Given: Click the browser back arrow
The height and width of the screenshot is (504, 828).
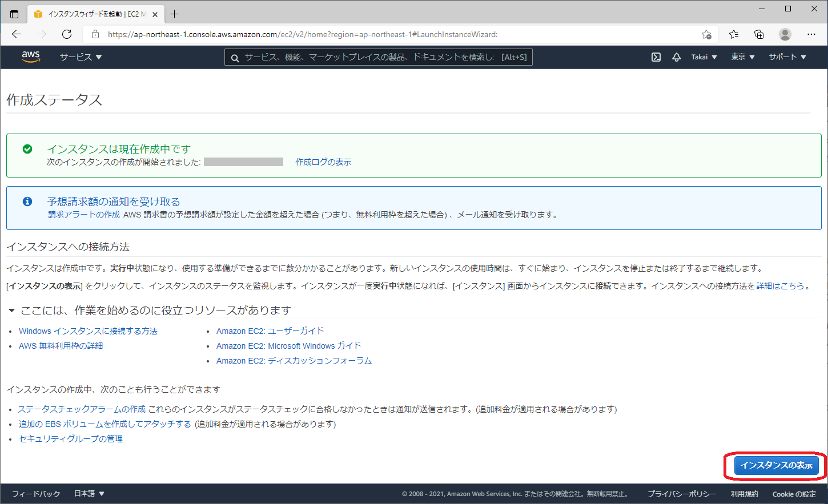Looking at the screenshot, I should click(17, 34).
